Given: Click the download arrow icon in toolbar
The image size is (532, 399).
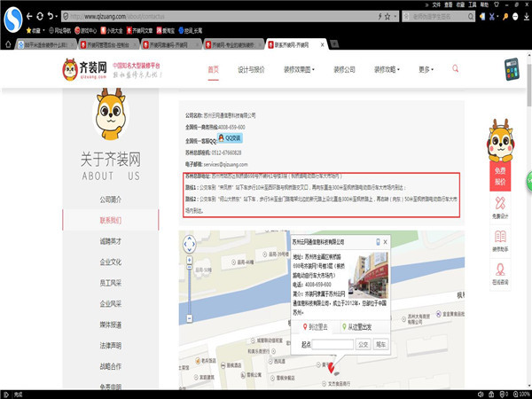Looking at the screenshot, I should pos(526,16).
